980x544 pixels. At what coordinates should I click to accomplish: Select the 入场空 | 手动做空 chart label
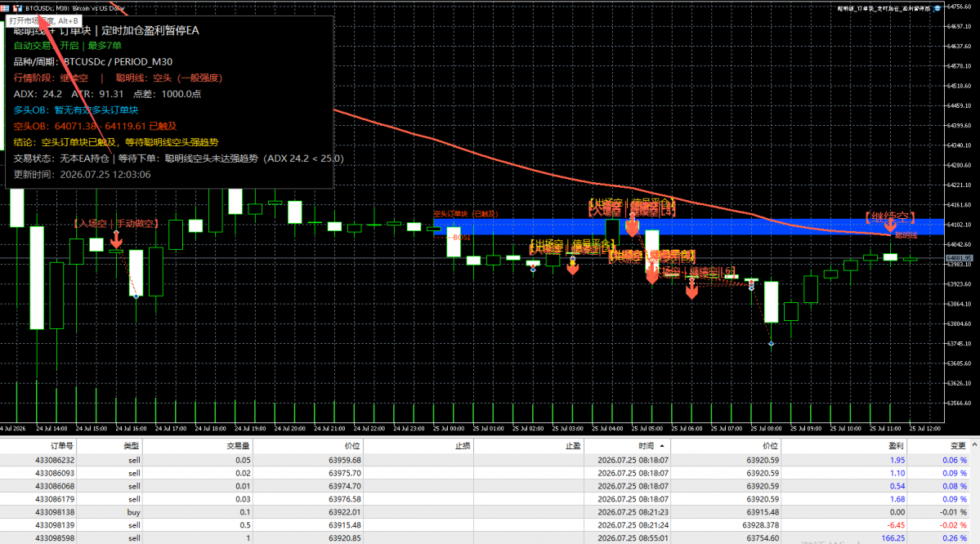(x=116, y=224)
